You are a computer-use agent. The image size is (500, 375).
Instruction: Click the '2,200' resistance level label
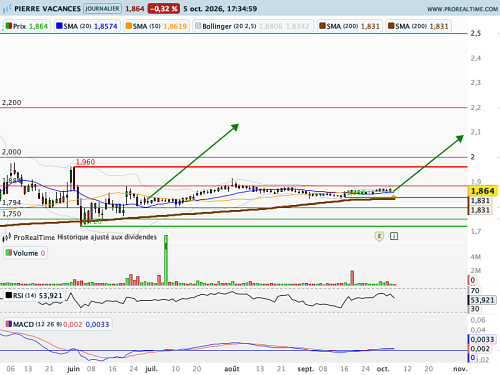click(x=11, y=103)
